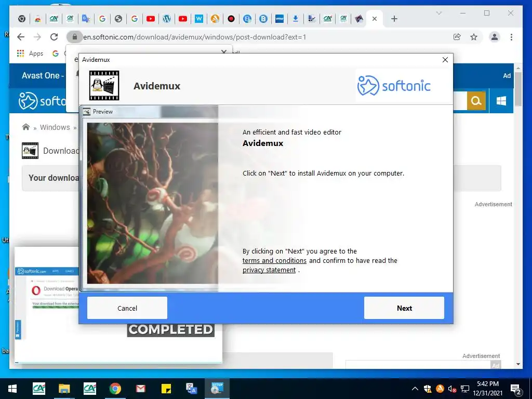Switch to the Chrome-icon tab
Viewport: 532px width, 399px height.
pos(22,19)
